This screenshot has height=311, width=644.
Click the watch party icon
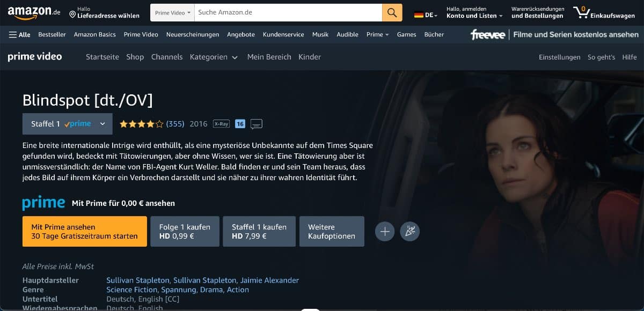pyautogui.click(x=410, y=232)
